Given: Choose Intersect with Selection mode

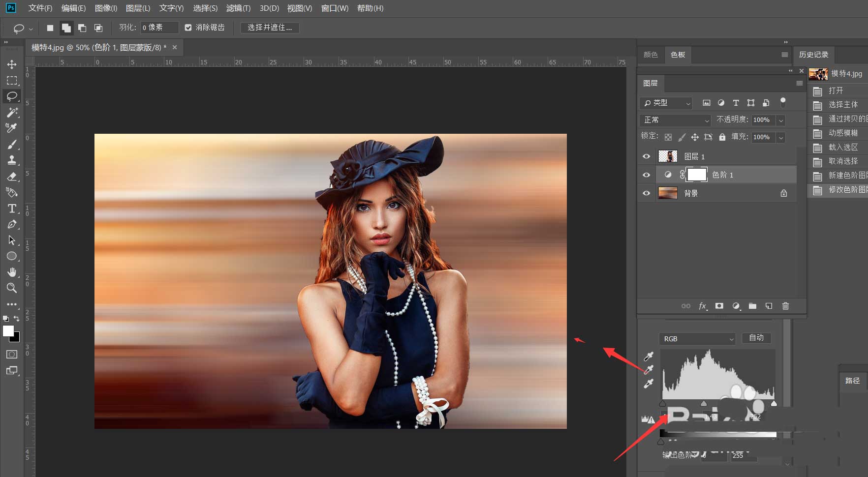Looking at the screenshot, I should coord(98,28).
